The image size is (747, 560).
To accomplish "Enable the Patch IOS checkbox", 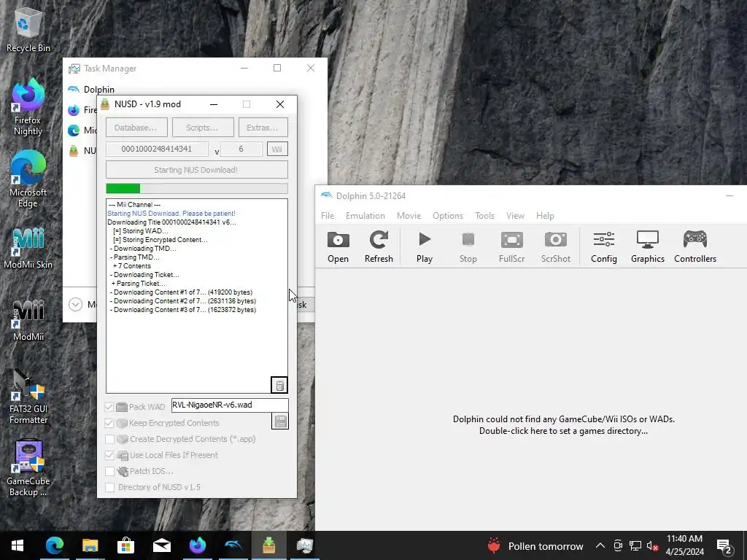I will [x=109, y=472].
